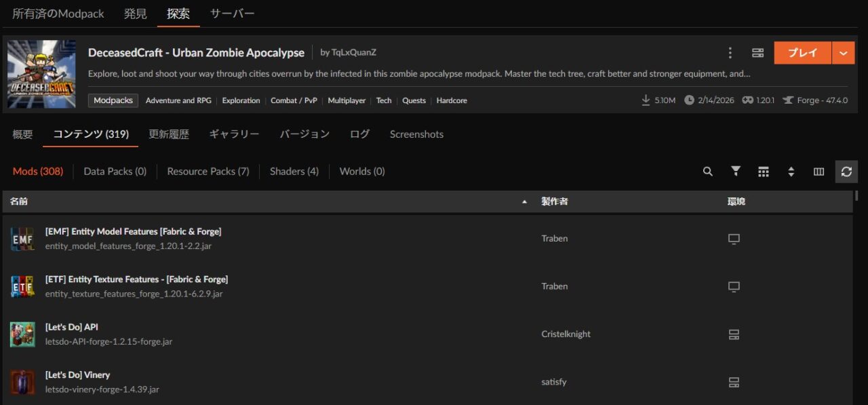Viewport: 868px width, 405px height.
Task: Open the columns layout icon
Action: [818, 172]
